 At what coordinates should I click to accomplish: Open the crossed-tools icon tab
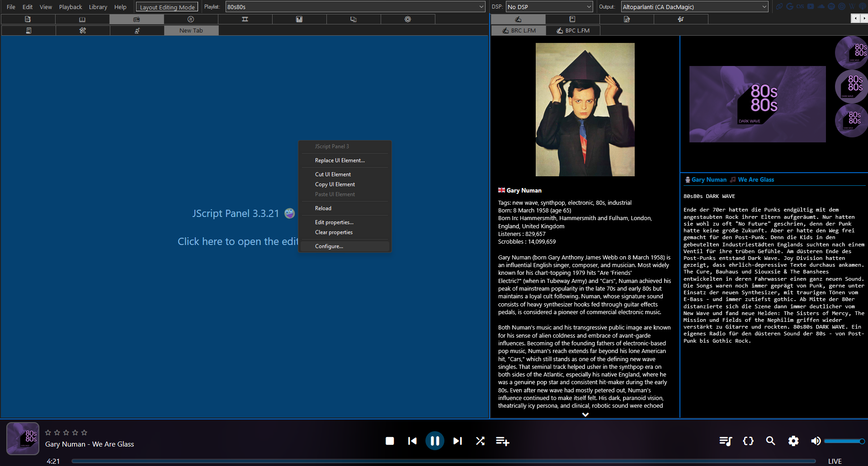[83, 30]
